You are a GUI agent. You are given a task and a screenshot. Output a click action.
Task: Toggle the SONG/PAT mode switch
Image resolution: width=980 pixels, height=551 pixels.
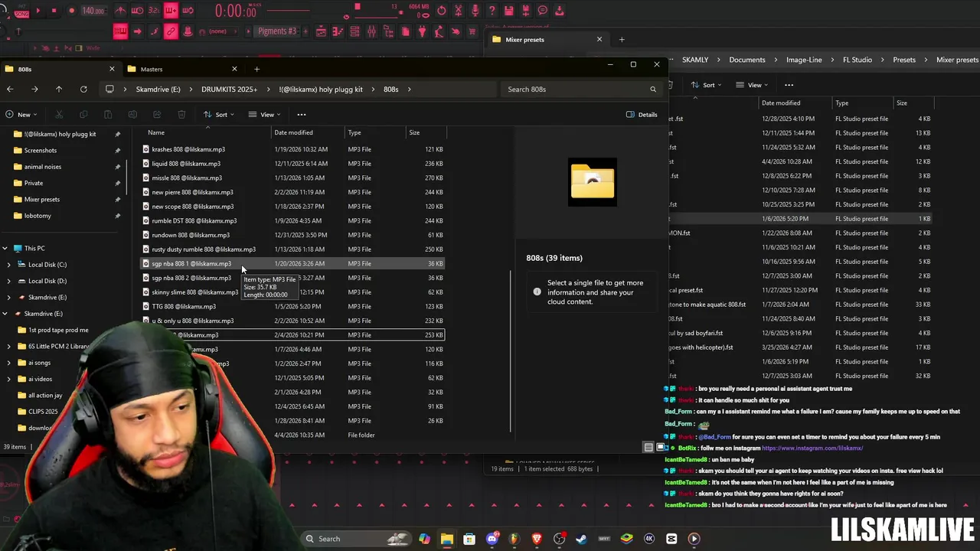(x=21, y=11)
